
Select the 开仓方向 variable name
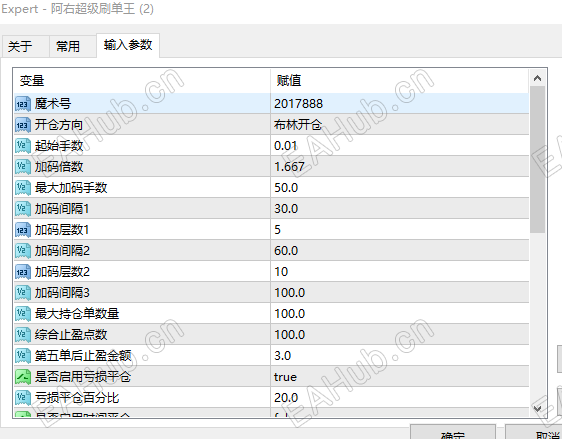(x=59, y=125)
